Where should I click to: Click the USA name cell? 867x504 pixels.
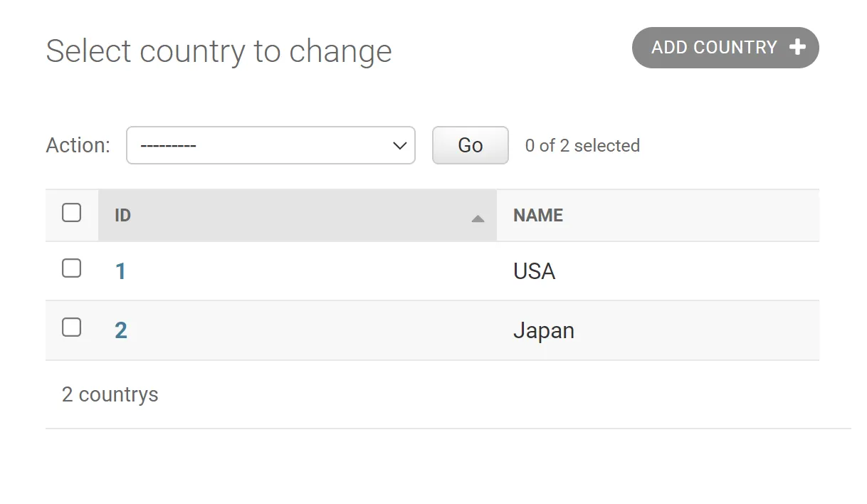pyautogui.click(x=534, y=271)
